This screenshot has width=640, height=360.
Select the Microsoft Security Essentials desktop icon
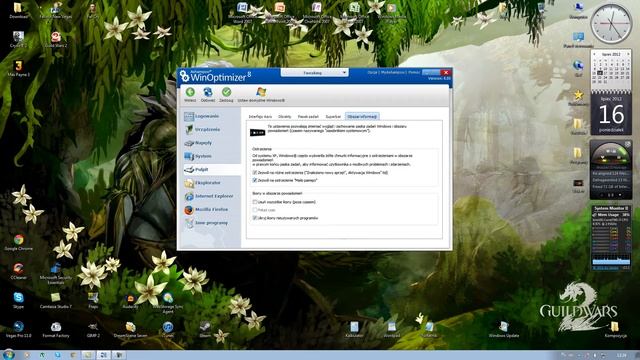click(x=56, y=273)
